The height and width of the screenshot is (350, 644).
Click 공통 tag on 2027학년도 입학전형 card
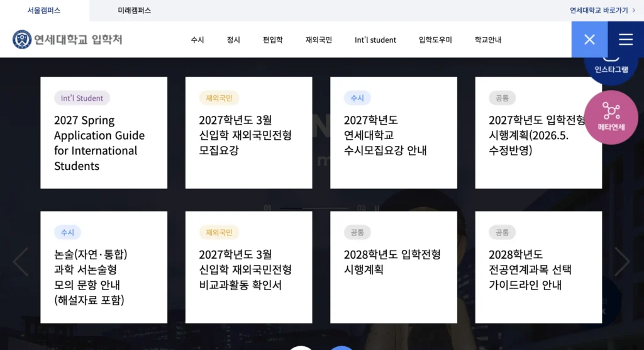click(x=502, y=98)
